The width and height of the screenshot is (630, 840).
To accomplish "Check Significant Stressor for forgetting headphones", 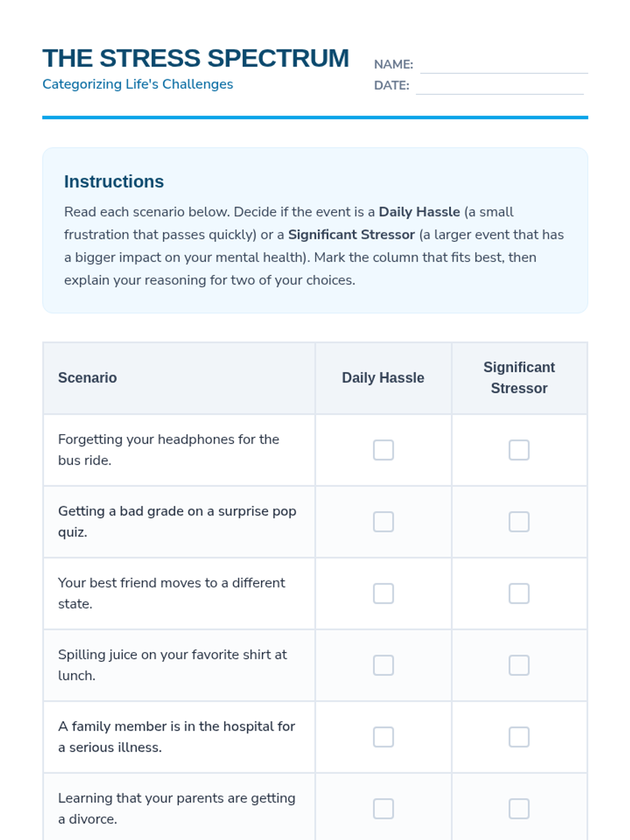I will point(519,450).
